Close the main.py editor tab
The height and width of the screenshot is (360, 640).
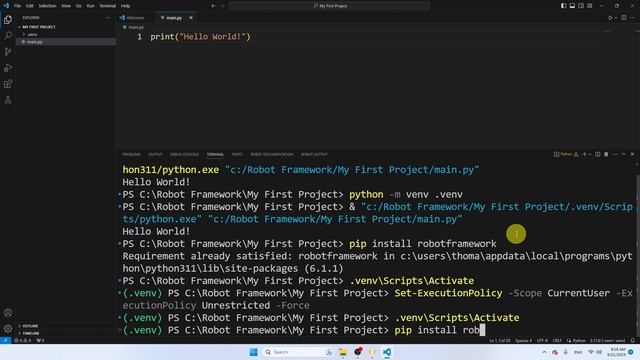pos(191,18)
